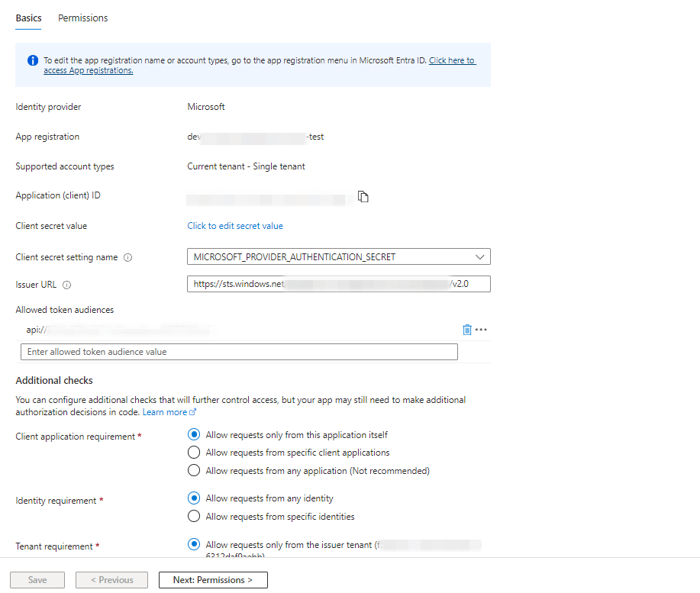Click to edit secret value link

pyautogui.click(x=235, y=226)
